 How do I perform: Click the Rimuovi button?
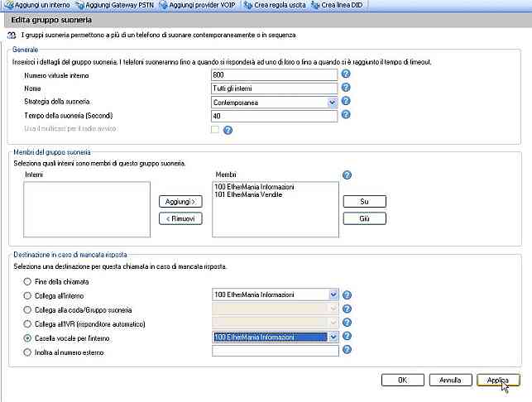click(180, 218)
